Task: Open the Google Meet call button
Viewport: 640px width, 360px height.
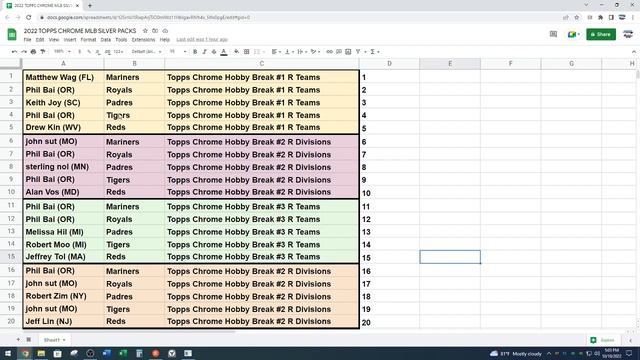Action: [573, 34]
